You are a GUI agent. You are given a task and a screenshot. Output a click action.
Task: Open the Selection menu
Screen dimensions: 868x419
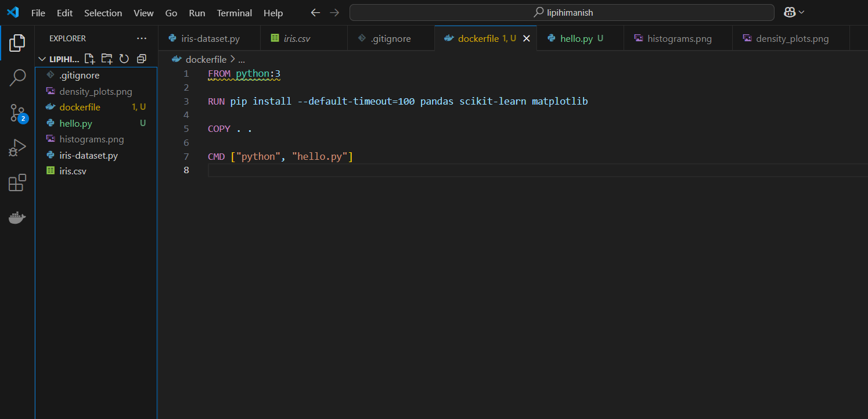tap(103, 13)
